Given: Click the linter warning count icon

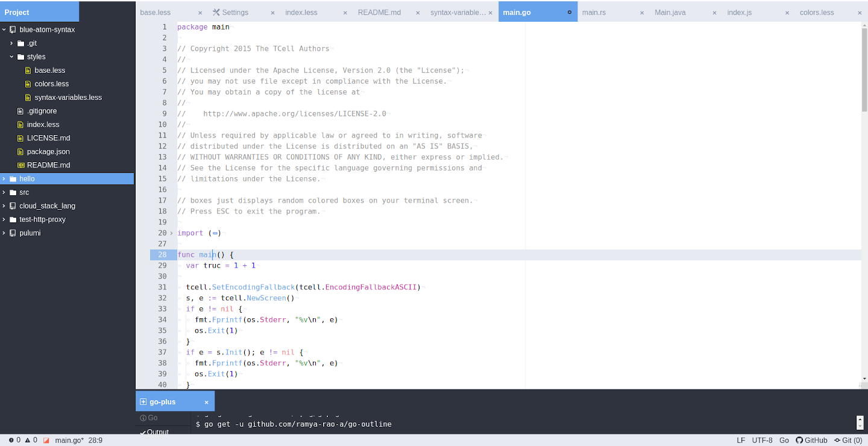Looking at the screenshot, I should pyautogui.click(x=27, y=441).
